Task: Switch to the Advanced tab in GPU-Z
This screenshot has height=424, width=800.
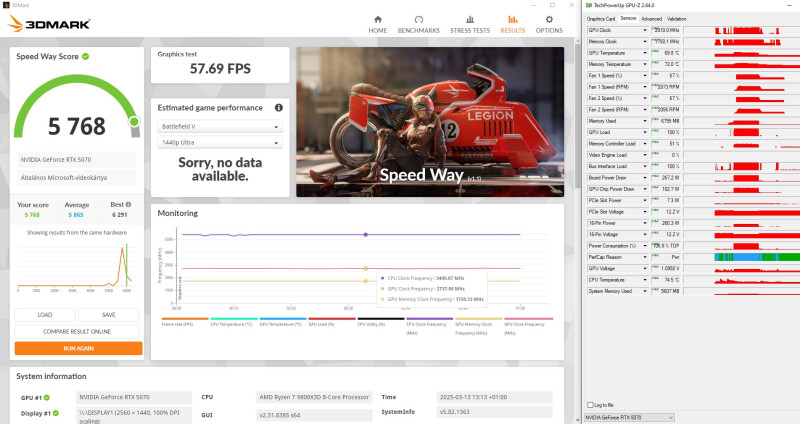Action: pyautogui.click(x=652, y=19)
